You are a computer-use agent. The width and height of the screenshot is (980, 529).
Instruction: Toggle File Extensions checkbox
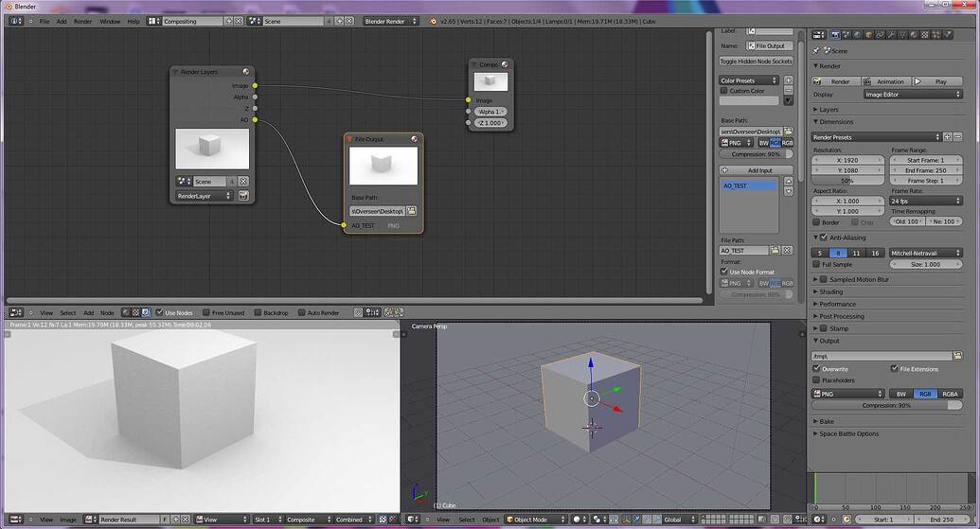895,368
